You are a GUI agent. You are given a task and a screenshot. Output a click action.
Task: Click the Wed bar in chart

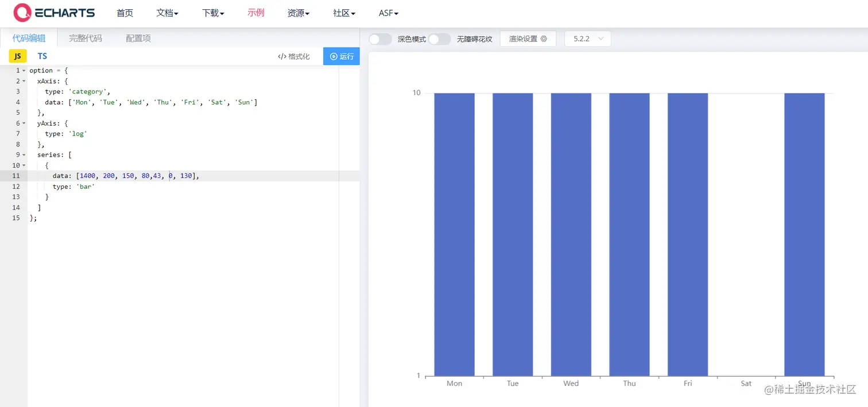pyautogui.click(x=571, y=234)
